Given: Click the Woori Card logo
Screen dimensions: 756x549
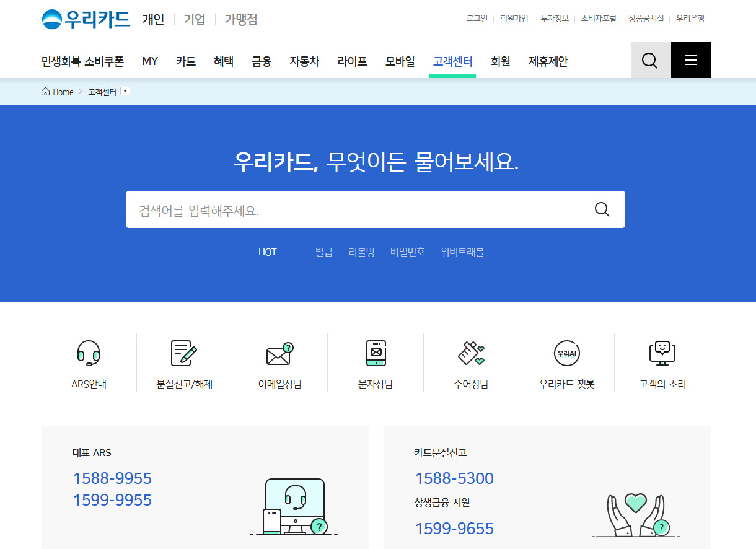Looking at the screenshot, I should point(84,19).
